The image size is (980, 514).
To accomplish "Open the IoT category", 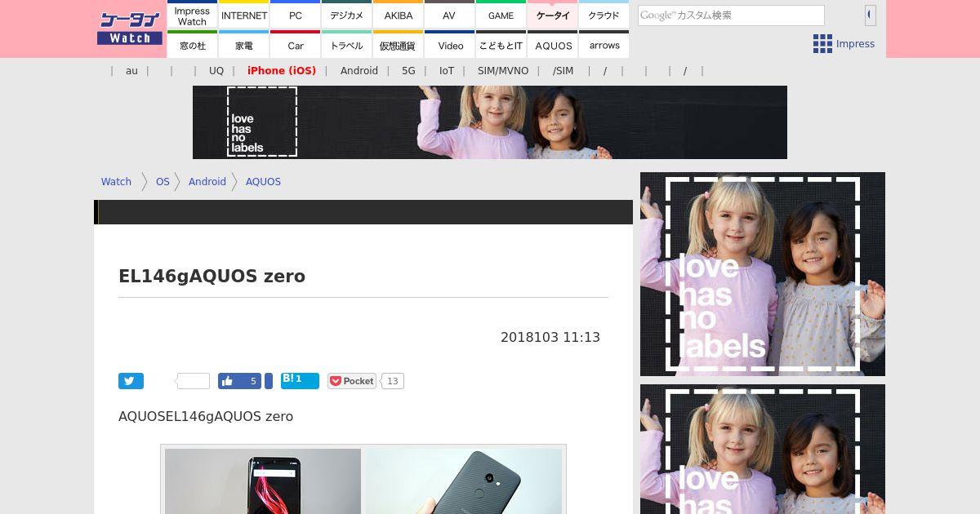I will tap(447, 71).
